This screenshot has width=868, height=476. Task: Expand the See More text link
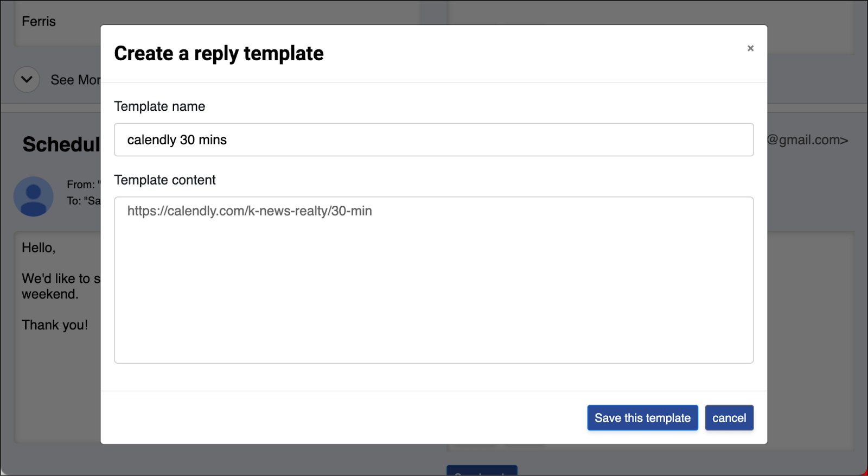tap(75, 80)
